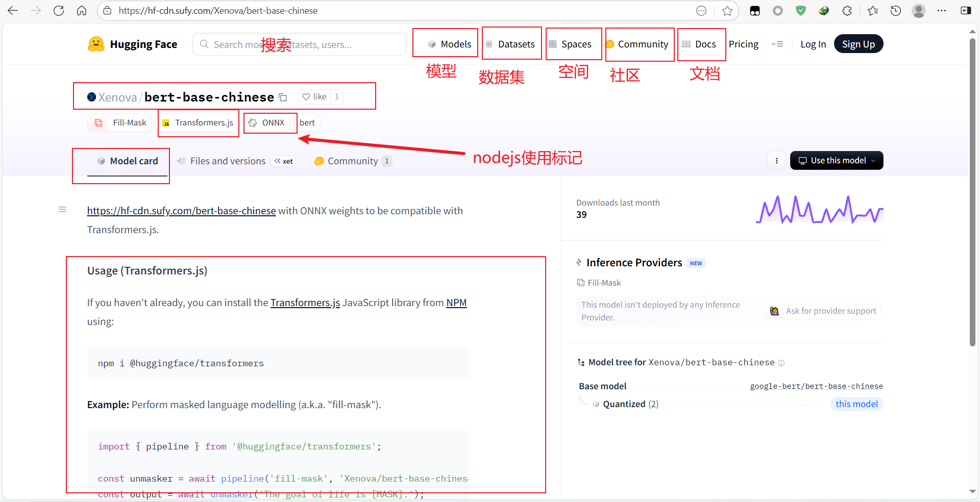
Task: Select the Transformers.js tag
Action: pyautogui.click(x=198, y=122)
